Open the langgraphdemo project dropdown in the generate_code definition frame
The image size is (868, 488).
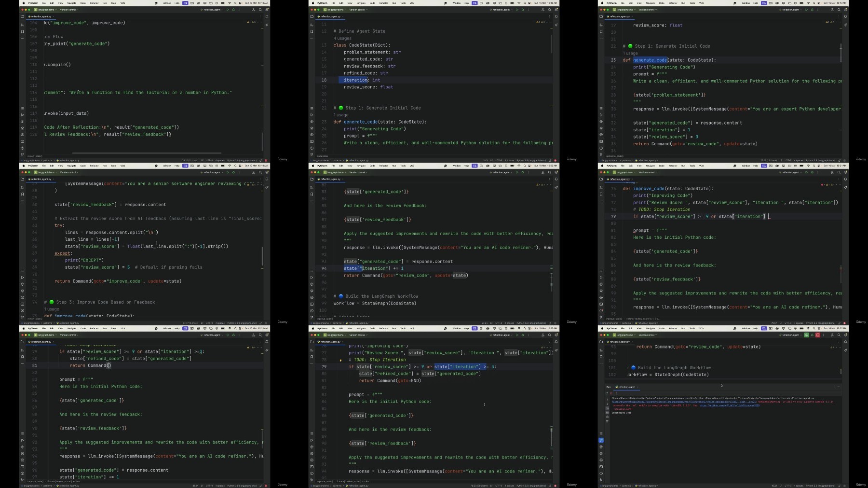tap(624, 10)
